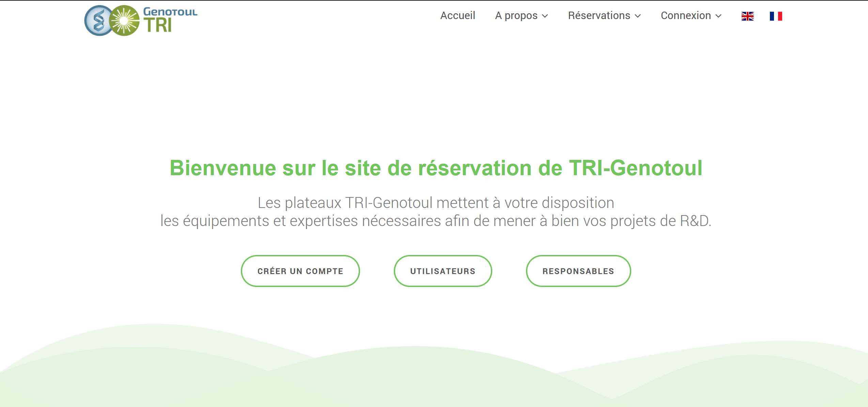Expand the chevron beside Connexion
Image resolution: width=868 pixels, height=407 pixels.
click(x=718, y=16)
